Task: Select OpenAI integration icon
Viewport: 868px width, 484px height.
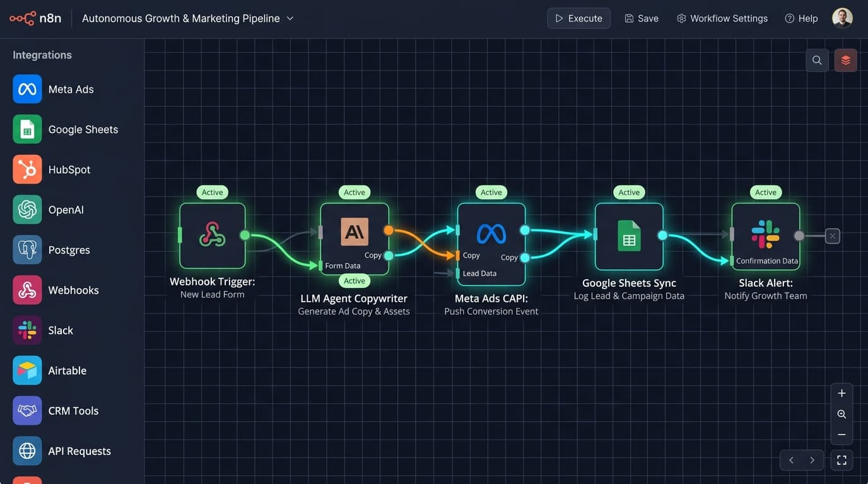Action: (27, 210)
